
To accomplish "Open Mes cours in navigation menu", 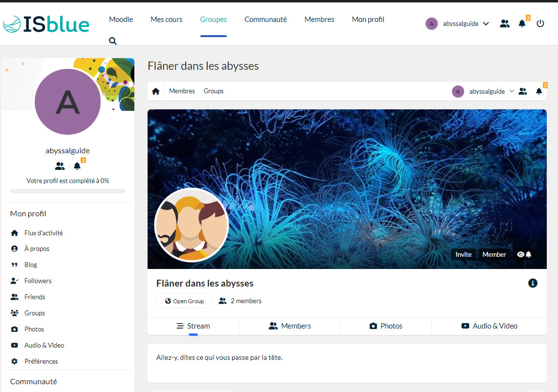I will point(167,20).
